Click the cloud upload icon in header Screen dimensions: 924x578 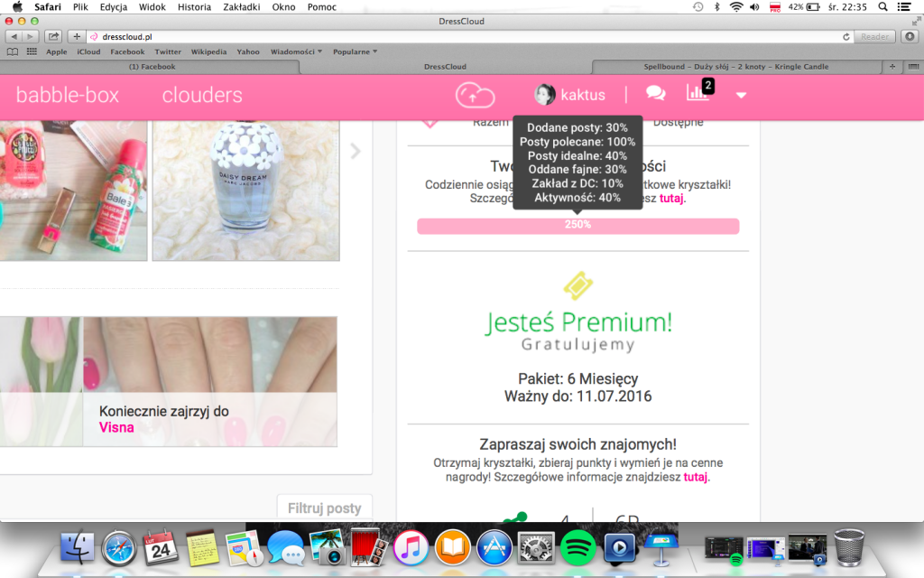(476, 95)
